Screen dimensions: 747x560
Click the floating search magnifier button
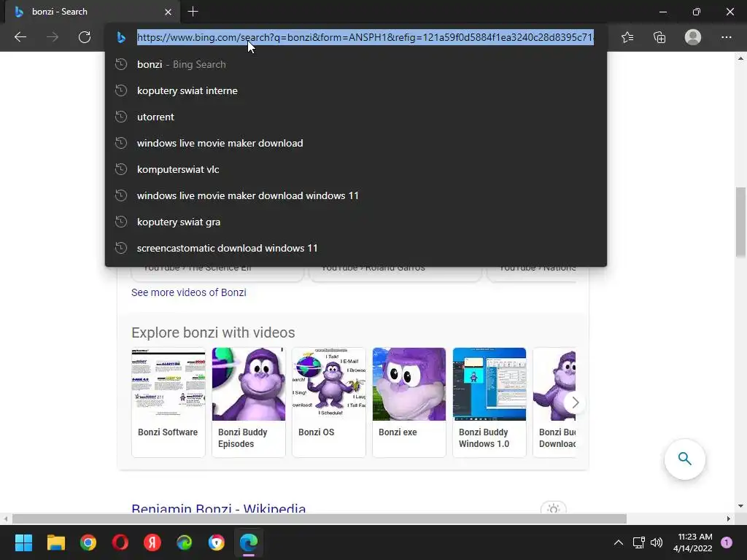[x=684, y=459]
